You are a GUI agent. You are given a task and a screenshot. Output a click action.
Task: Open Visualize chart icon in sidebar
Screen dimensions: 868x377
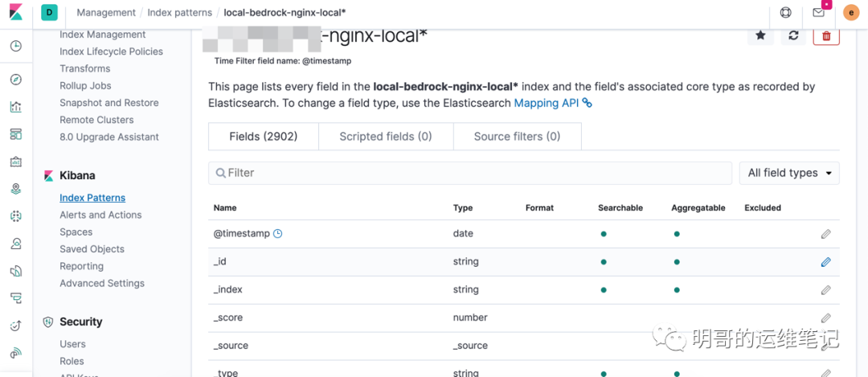(16, 107)
